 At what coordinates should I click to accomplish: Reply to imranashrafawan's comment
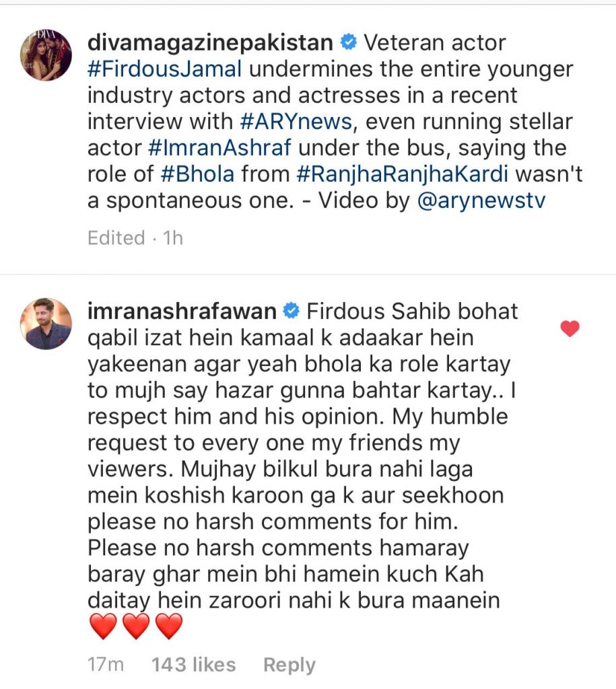click(x=289, y=665)
